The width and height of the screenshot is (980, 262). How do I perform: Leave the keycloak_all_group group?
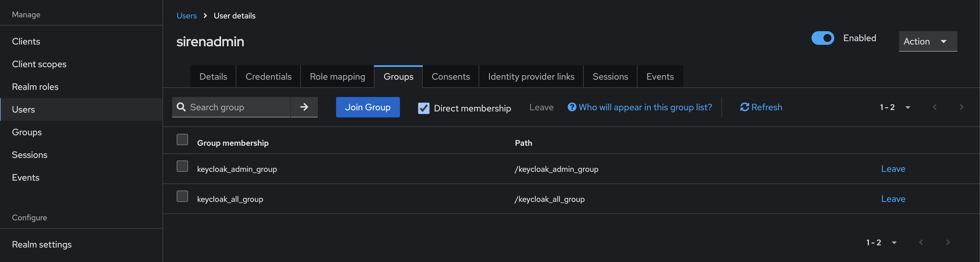(x=893, y=198)
